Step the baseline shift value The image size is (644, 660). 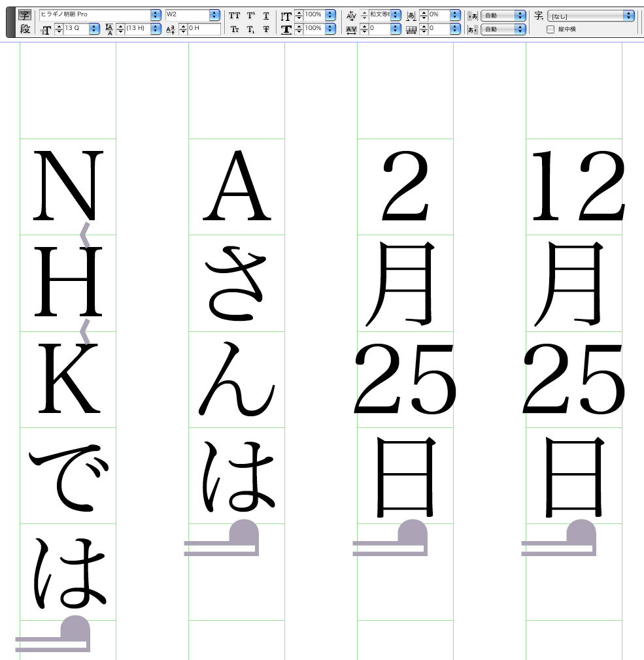click(x=183, y=29)
